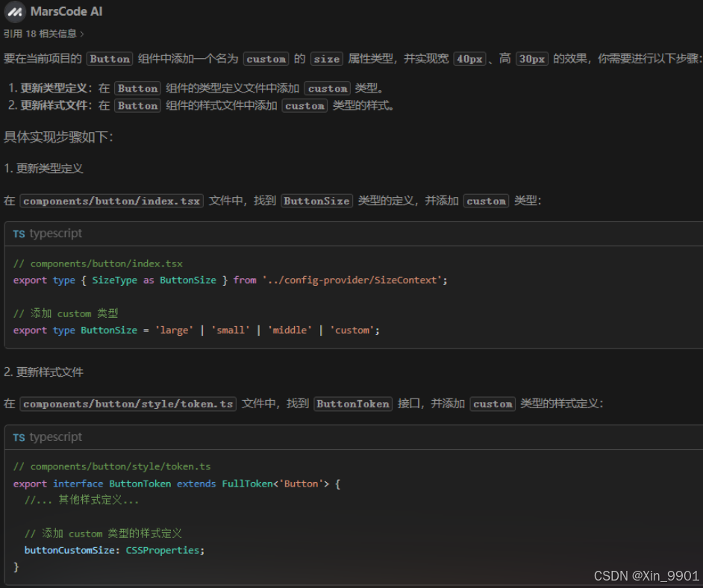Click the '// components/button/style/token.ts' code comment
This screenshot has width=703, height=588.
point(112,466)
